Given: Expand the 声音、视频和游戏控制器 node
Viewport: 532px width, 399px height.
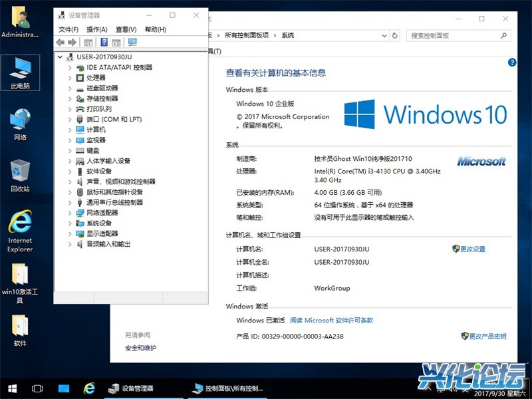Looking at the screenshot, I should pyautogui.click(x=70, y=182).
